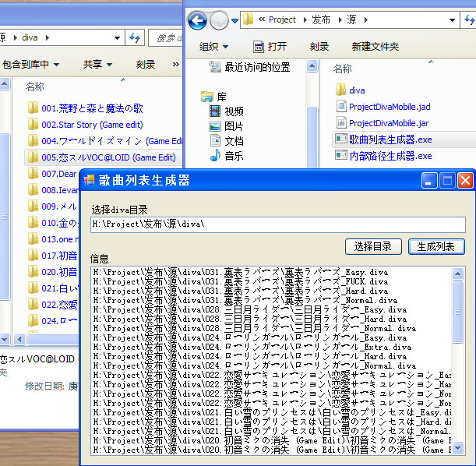This screenshot has height=466, width=476.
Task: Click the Project breadcrumb in the address bar
Action: (282, 19)
